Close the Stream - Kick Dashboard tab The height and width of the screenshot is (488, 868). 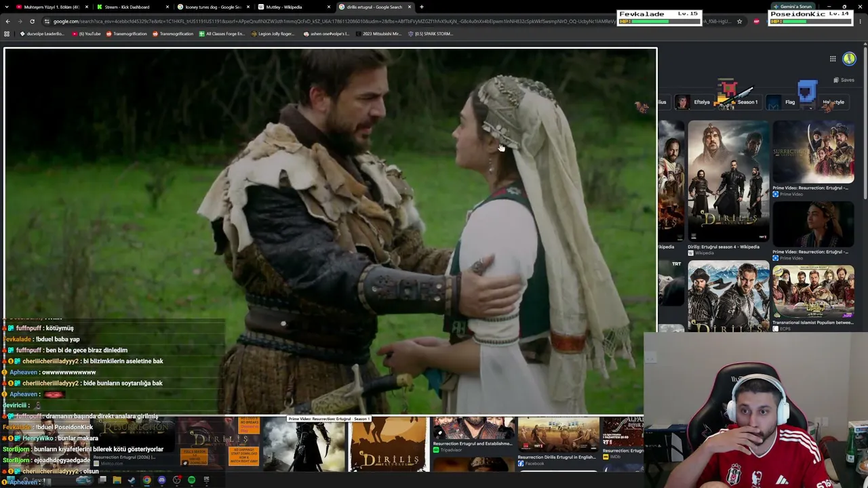(167, 7)
